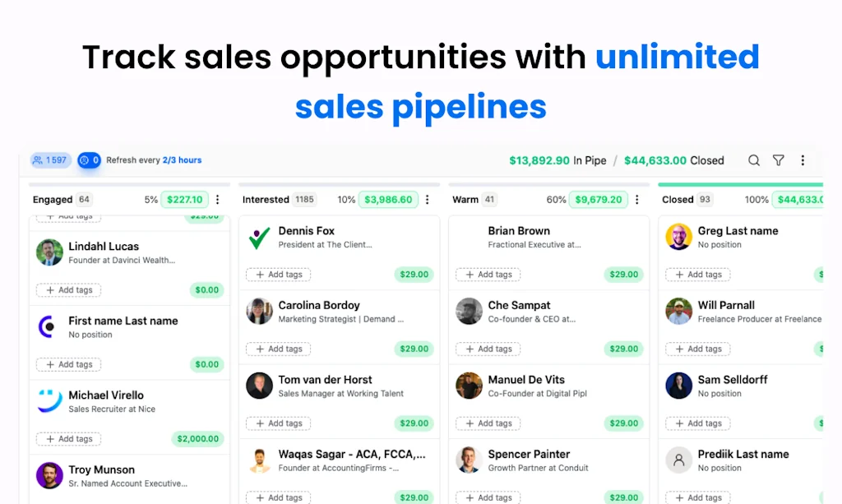Select the Engaged stage header
842x504 pixels.
pyautogui.click(x=53, y=200)
